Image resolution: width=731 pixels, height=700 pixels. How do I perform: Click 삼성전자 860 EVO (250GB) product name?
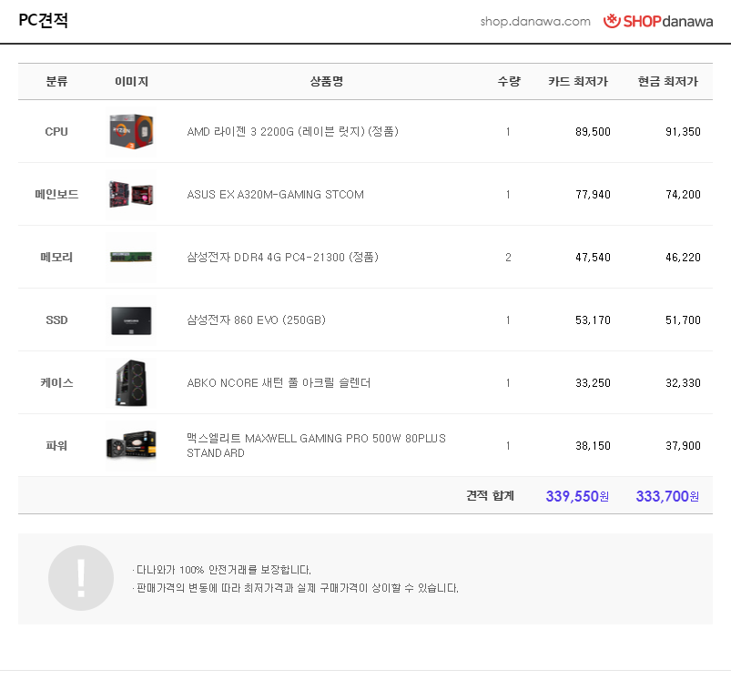click(x=256, y=320)
